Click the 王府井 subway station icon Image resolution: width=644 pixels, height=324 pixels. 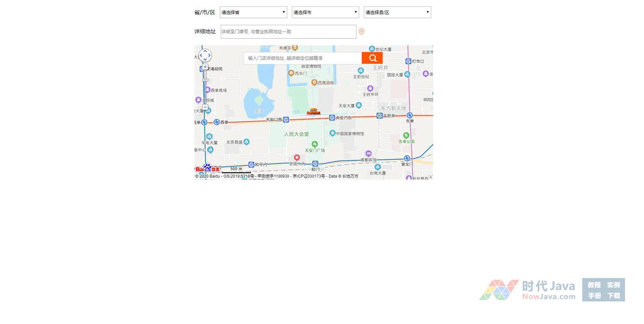click(x=380, y=116)
